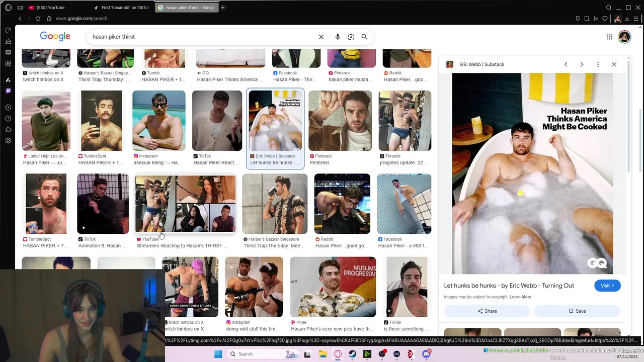Open the Opera main menu icon
The image size is (644, 362).
8,8
